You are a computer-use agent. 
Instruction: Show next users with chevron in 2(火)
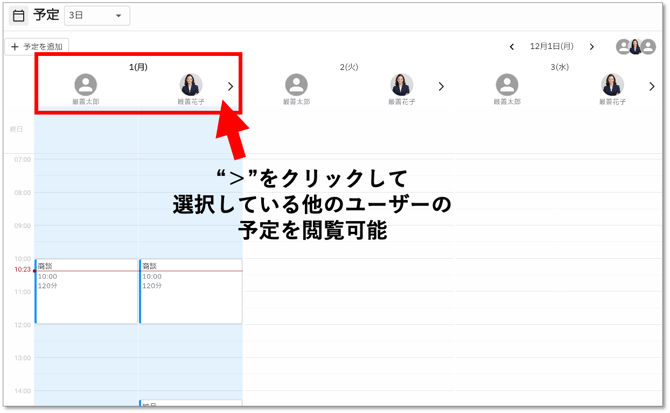point(441,87)
